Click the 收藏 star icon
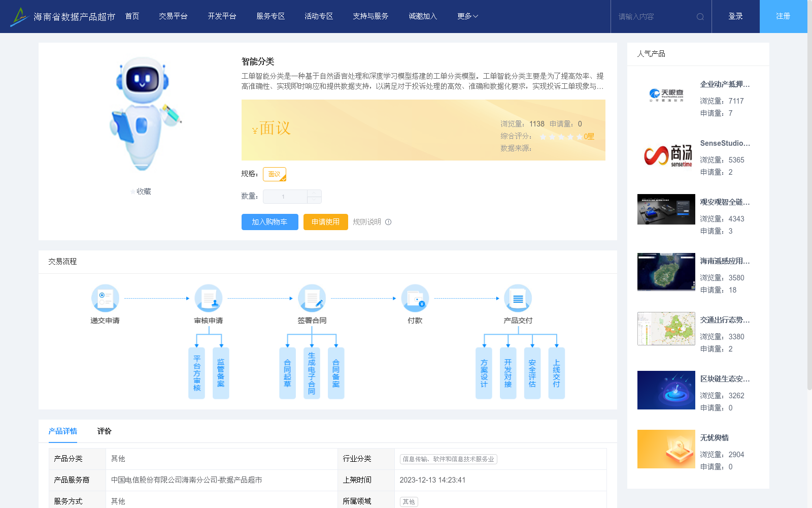The height and width of the screenshot is (508, 812). (133, 192)
